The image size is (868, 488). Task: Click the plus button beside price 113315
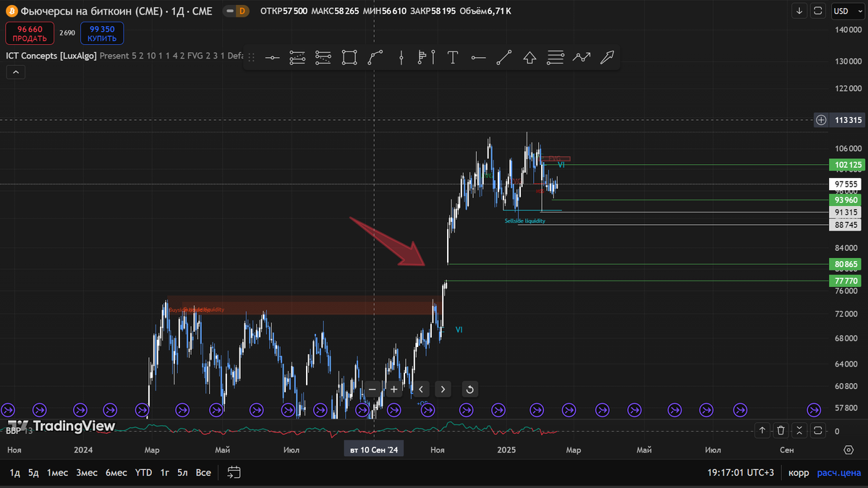[821, 120]
